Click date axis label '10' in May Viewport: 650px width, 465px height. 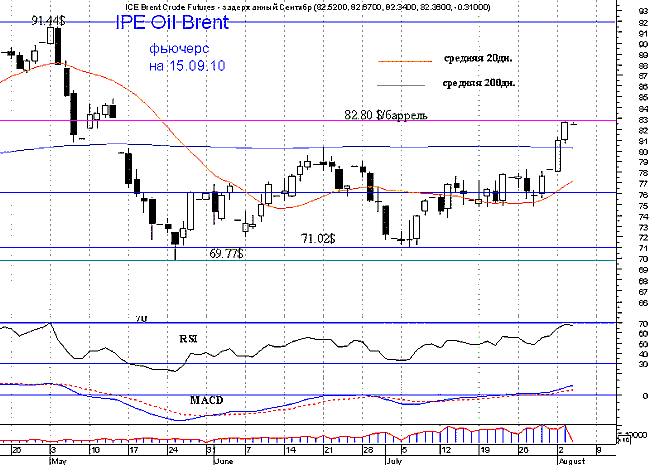coord(95,450)
